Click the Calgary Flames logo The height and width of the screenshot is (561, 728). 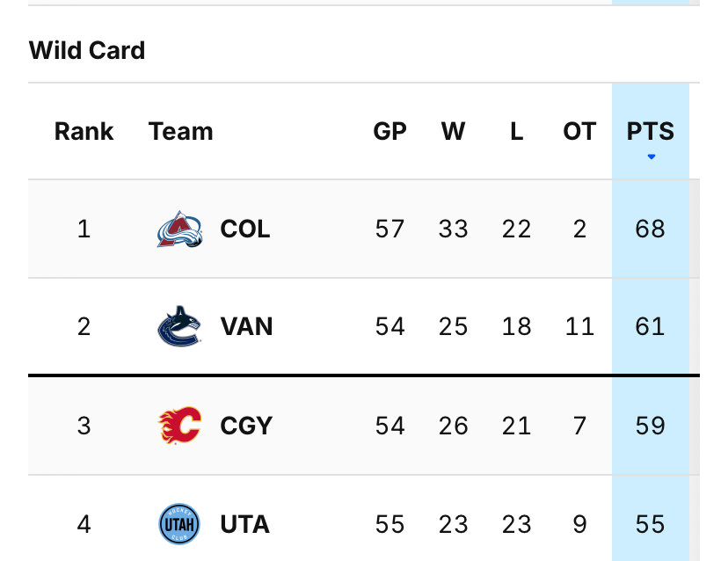click(179, 426)
